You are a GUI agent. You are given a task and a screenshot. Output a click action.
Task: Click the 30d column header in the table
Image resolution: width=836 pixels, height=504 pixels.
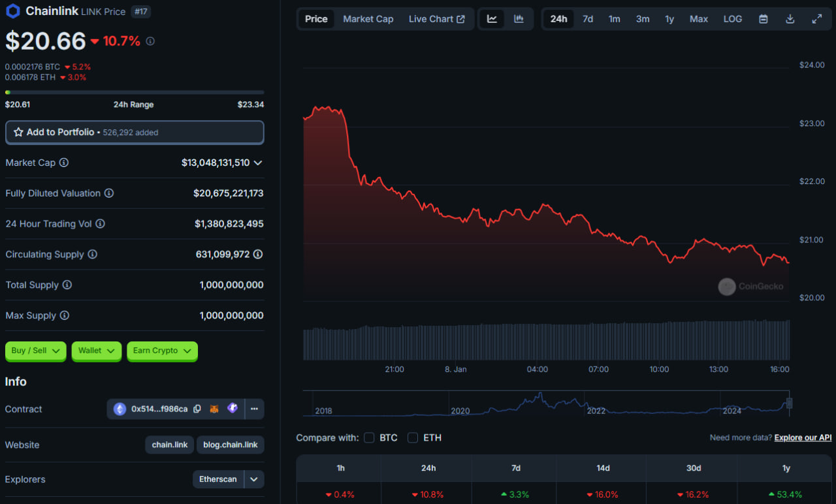694,468
